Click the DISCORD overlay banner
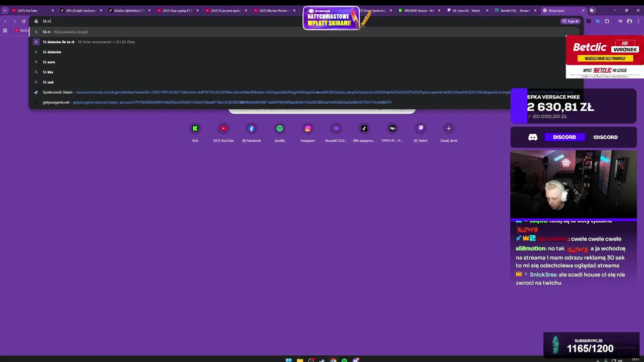The height and width of the screenshot is (362, 644). 574,137
